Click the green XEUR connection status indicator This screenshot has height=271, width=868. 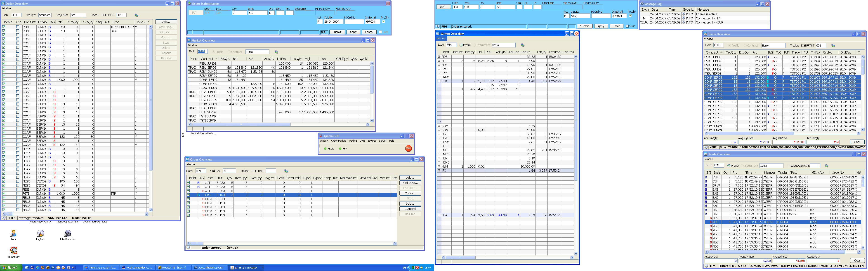(x=325, y=148)
